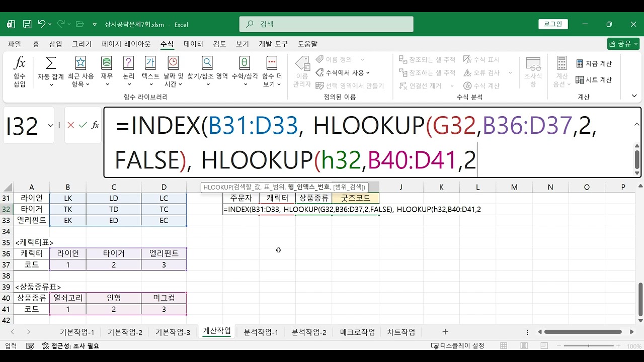
Task: Switch to Insert (삽입) ribbon tab
Action: coord(55,44)
